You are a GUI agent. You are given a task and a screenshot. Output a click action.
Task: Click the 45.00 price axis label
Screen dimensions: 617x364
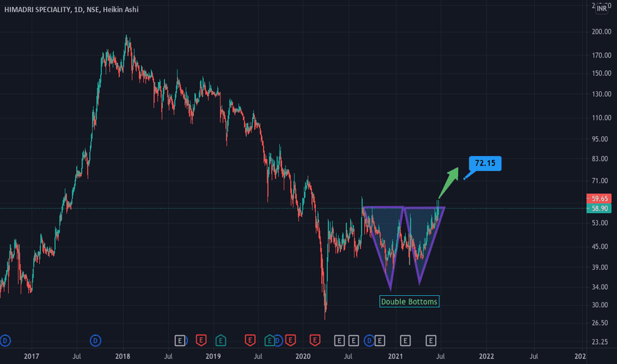(600, 247)
